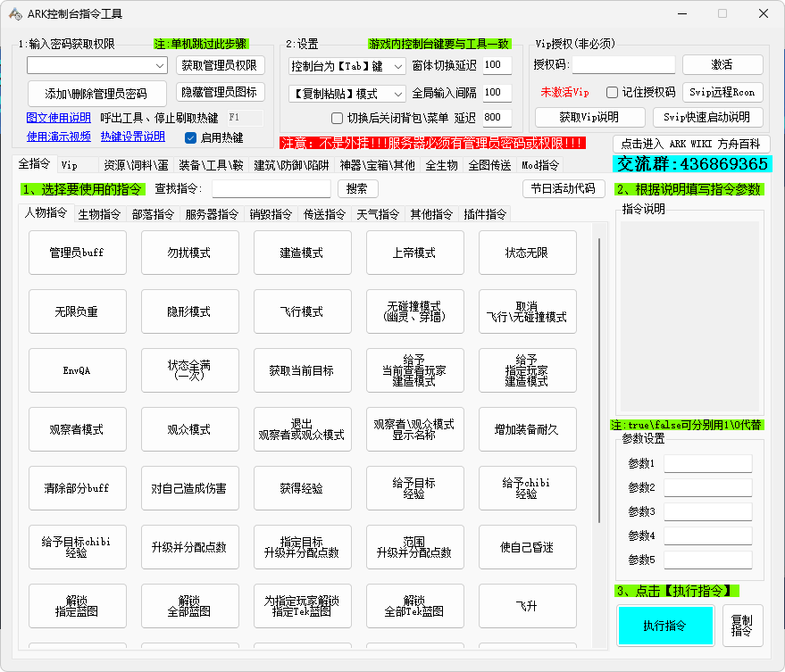The height and width of the screenshot is (672, 785).
Task: Open the 销毁指令 sub-tab
Action: [x=271, y=214]
